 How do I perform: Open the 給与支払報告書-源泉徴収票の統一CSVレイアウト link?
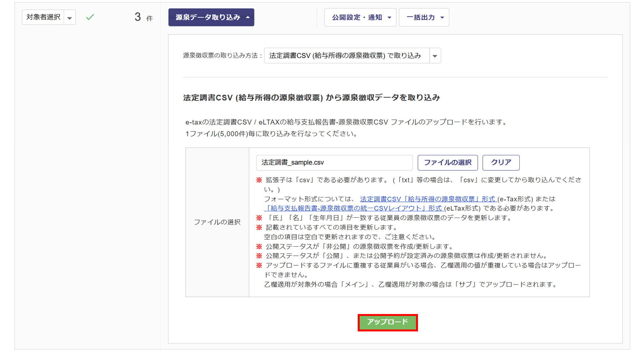pyautogui.click(x=354, y=208)
